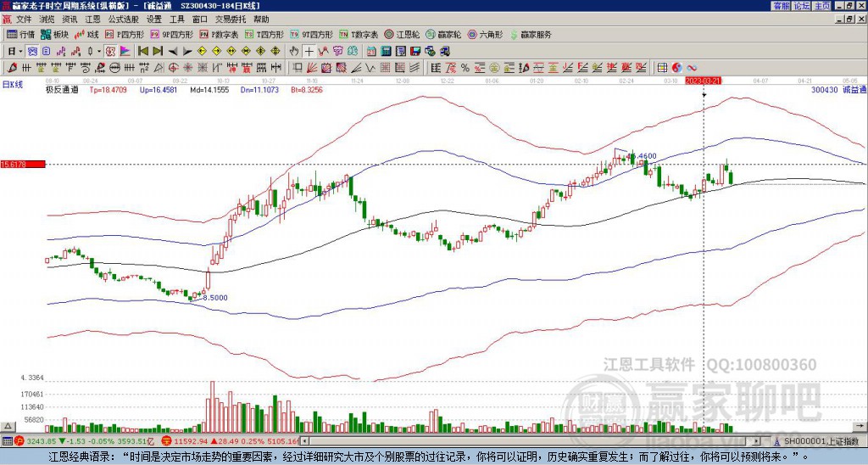Image resolution: width=868 pixels, height=465 pixels.
Task: Select the Gann fan lines tool
Action: point(312,68)
